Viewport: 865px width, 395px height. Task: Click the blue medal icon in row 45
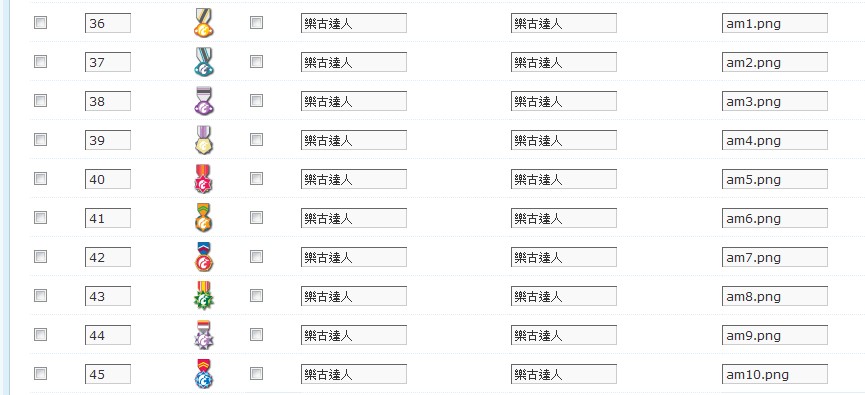click(204, 374)
